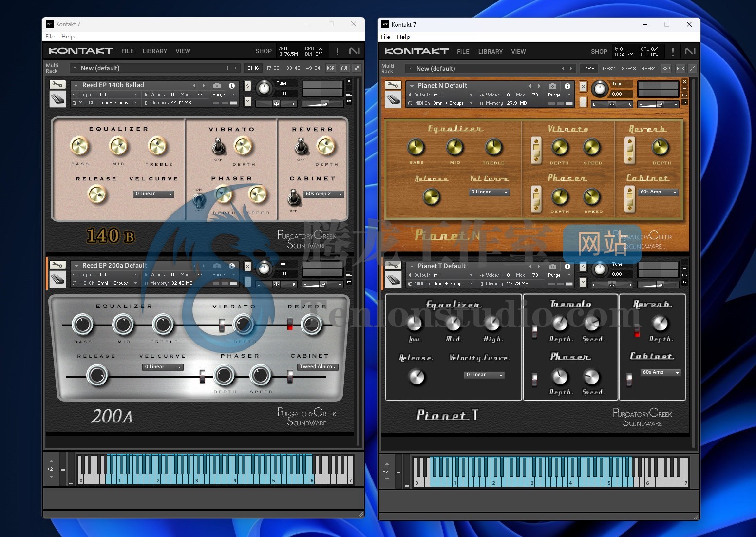
Task: Click SHOP button in right Kontakt window
Action: 599,51
